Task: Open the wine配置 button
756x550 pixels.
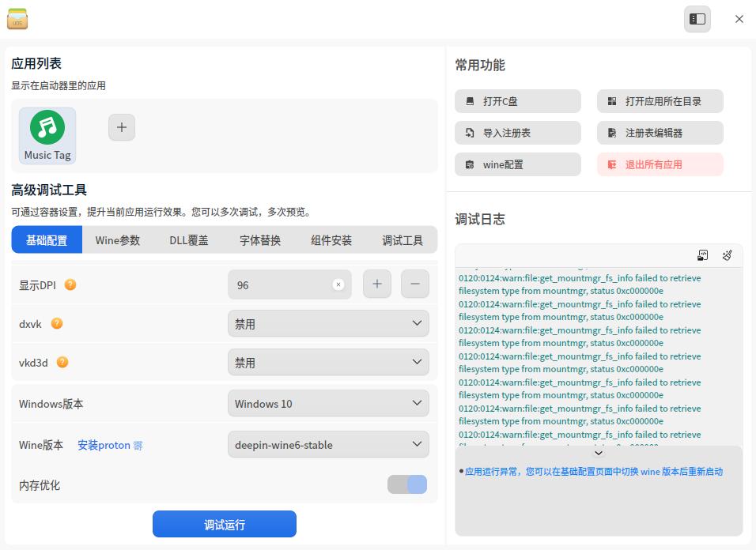Action: tap(518, 164)
